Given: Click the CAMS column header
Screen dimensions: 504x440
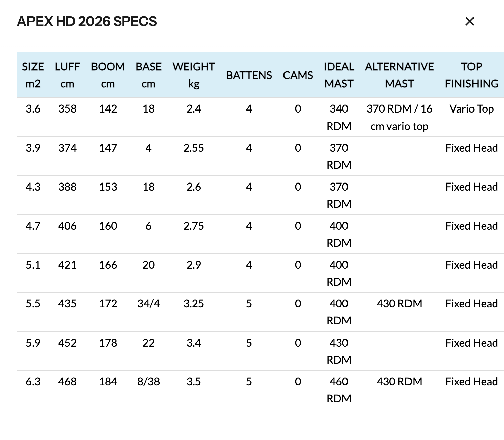Looking at the screenshot, I should pyautogui.click(x=298, y=75).
